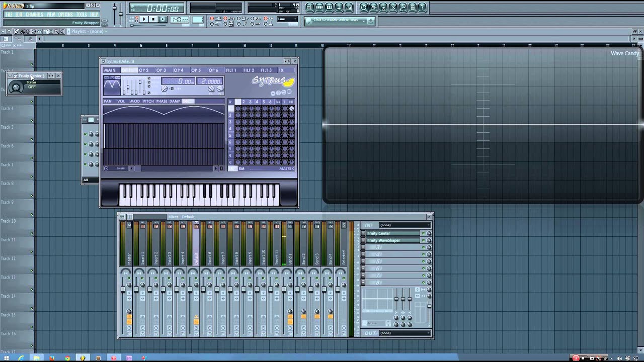Screen dimensions: 644x362
Task: Open the menu arrow for effect slot 3
Action: (x=363, y=247)
